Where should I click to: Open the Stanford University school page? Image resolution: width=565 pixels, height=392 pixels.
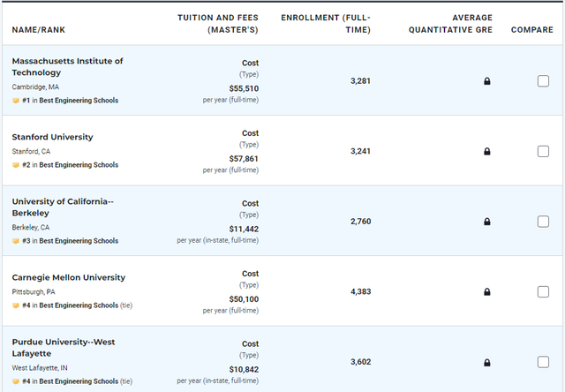(x=53, y=137)
